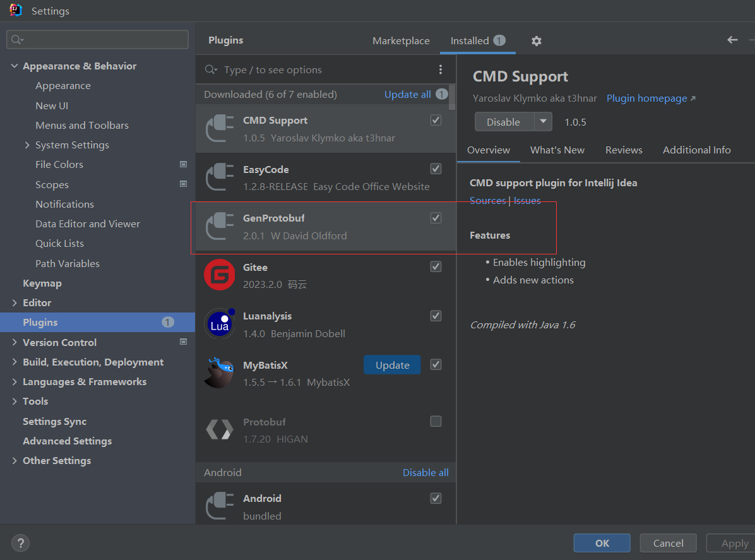Click the Android bundled plugin icon
This screenshot has width=755, height=560.
(x=220, y=506)
